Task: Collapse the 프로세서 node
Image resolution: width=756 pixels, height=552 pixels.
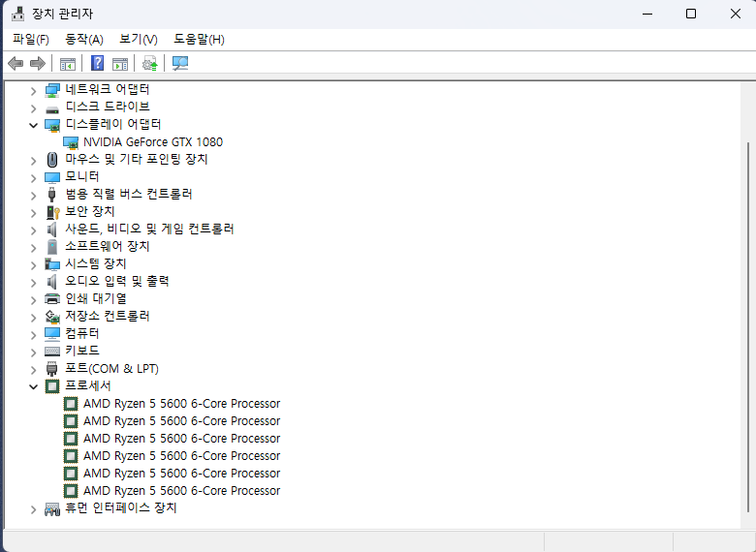Action: click(x=33, y=386)
